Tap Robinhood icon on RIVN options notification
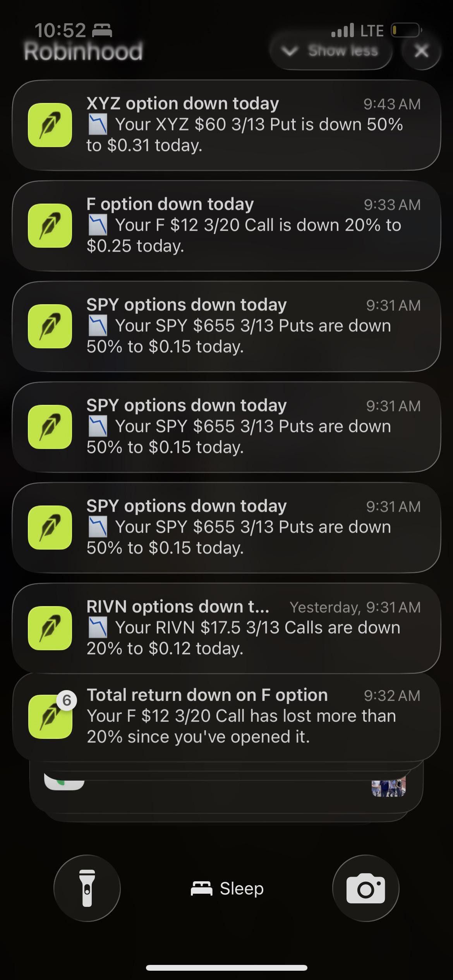This screenshot has height=980, width=453. point(50,628)
